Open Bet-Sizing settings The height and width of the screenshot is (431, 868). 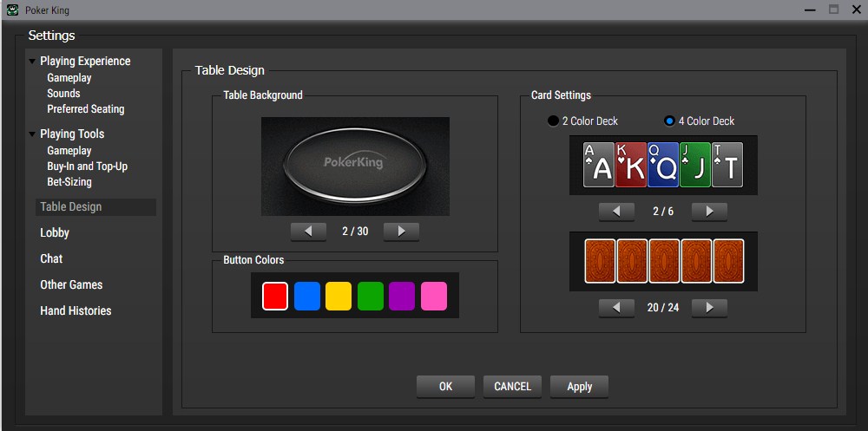(x=69, y=182)
